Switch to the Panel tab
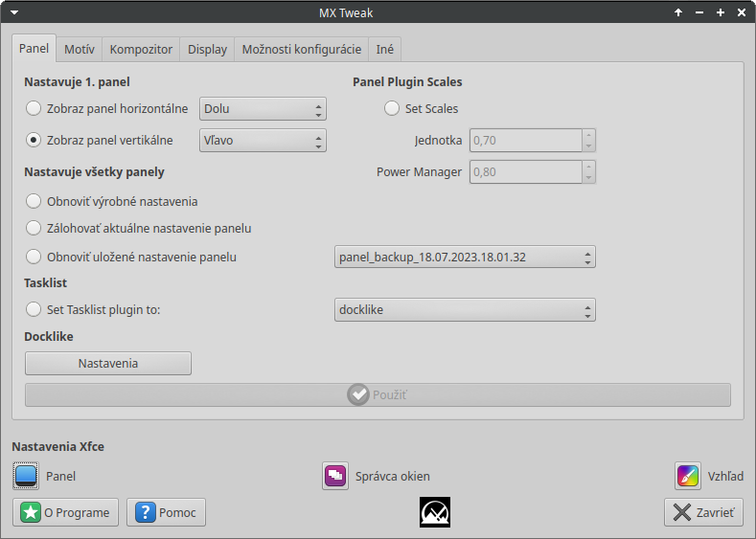The height and width of the screenshot is (539, 756). (34, 49)
